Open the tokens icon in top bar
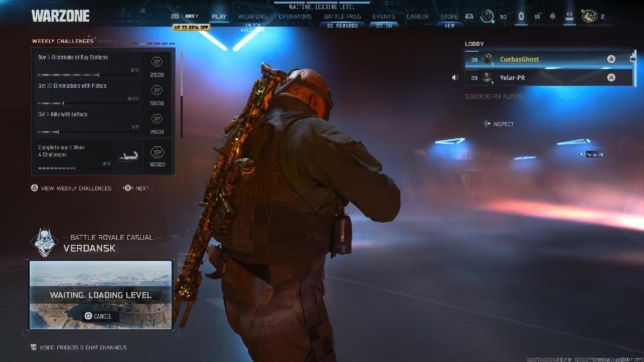This screenshot has width=644, height=362. 521,17
